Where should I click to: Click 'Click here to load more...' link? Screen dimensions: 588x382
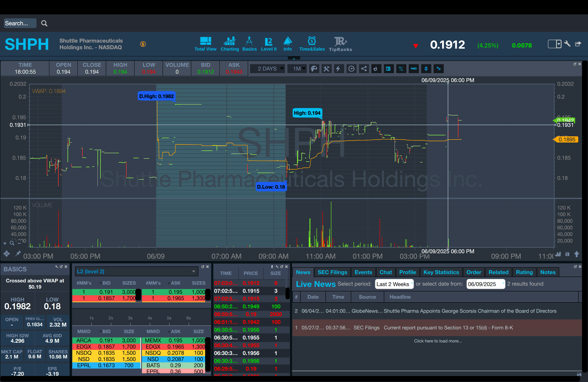click(x=437, y=341)
